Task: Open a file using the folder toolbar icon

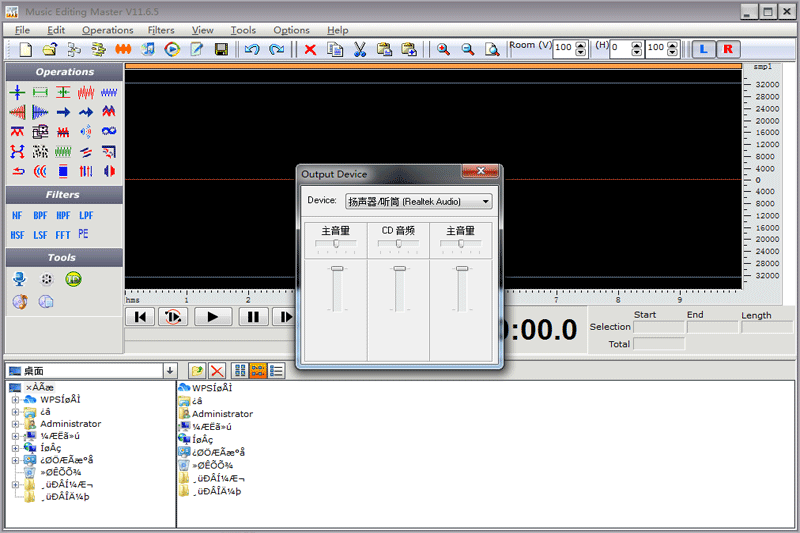Action: click(x=49, y=49)
